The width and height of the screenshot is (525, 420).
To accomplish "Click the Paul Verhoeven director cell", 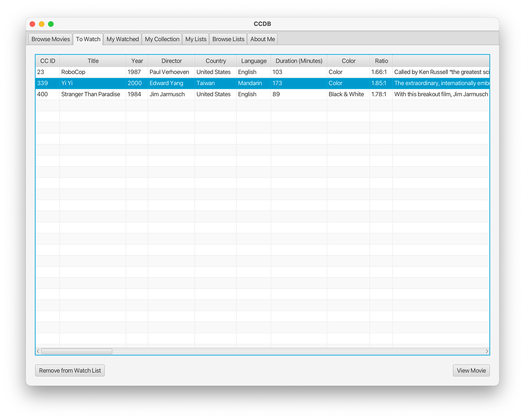I will pyautogui.click(x=171, y=72).
